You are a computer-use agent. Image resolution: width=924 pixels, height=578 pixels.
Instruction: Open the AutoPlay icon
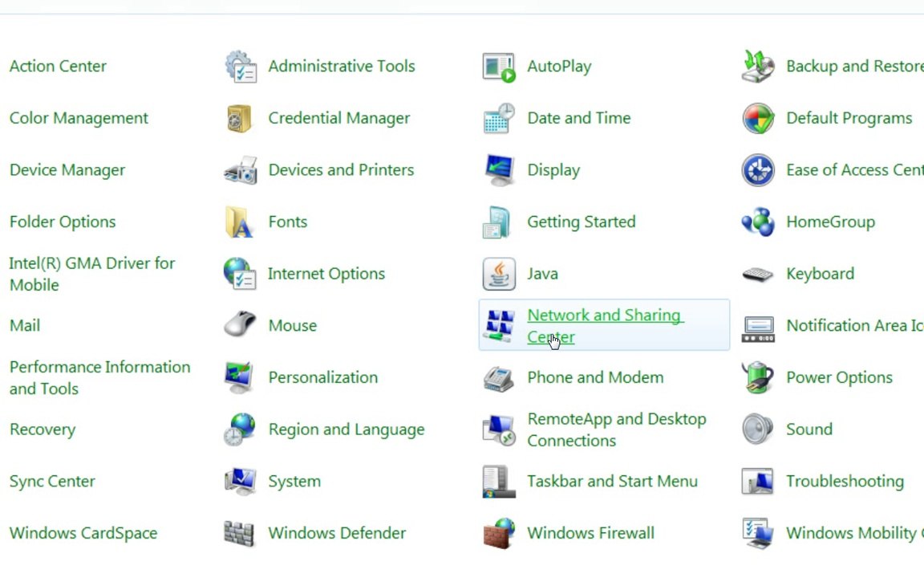499,67
